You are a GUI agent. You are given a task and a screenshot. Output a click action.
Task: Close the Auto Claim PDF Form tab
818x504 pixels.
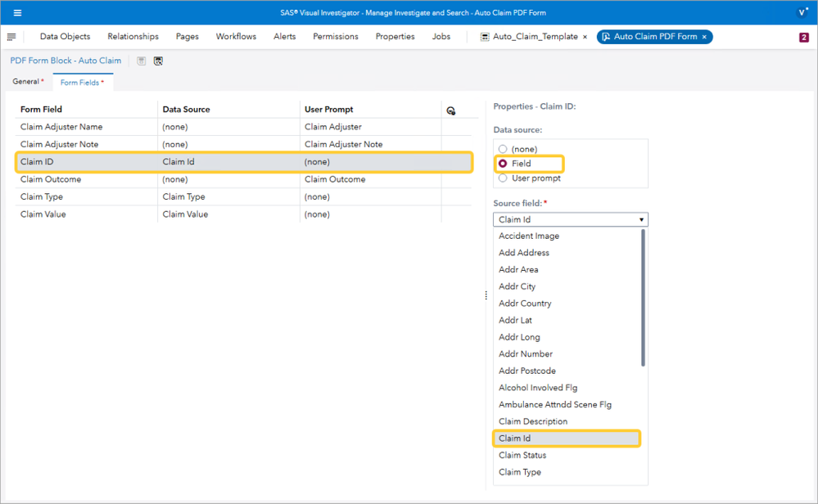tap(704, 37)
